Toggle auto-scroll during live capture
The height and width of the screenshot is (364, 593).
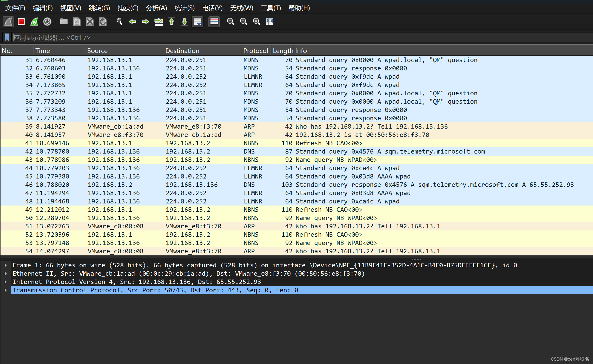click(x=197, y=22)
